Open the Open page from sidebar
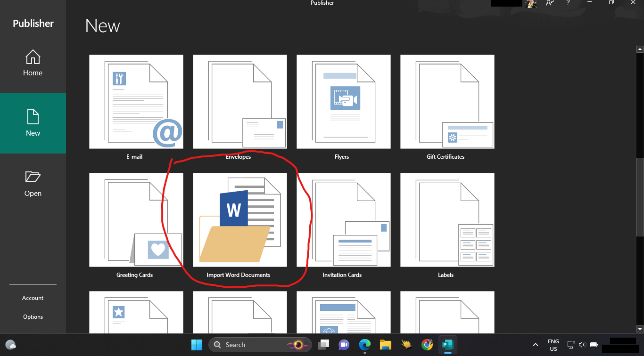 [33, 184]
